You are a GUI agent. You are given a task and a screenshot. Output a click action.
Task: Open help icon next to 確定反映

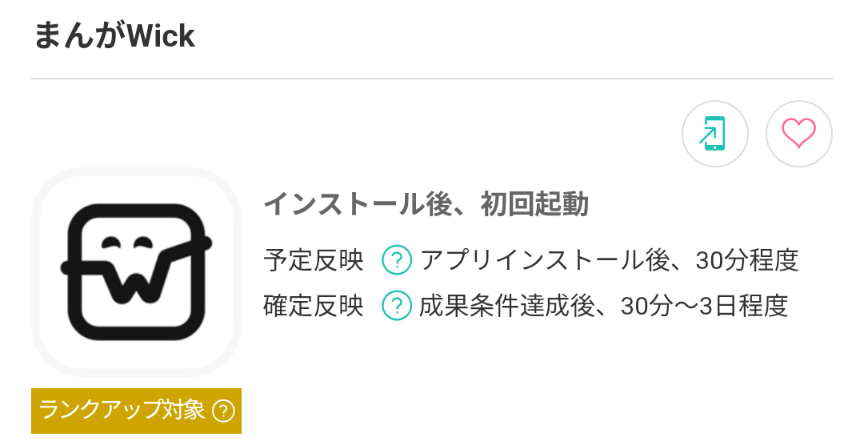397,306
